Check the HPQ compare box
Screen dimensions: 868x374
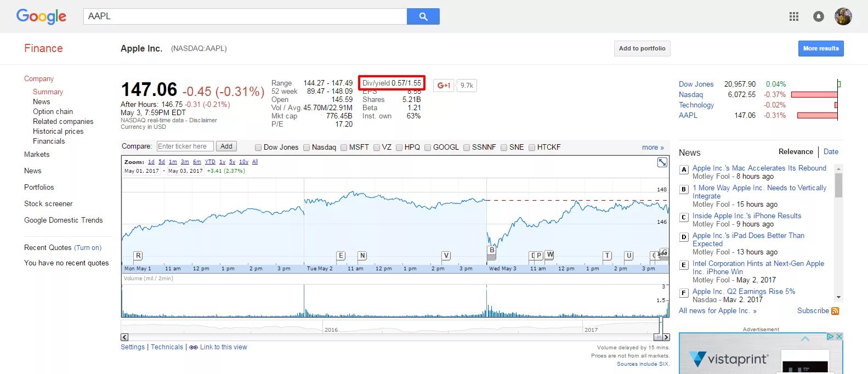click(399, 148)
